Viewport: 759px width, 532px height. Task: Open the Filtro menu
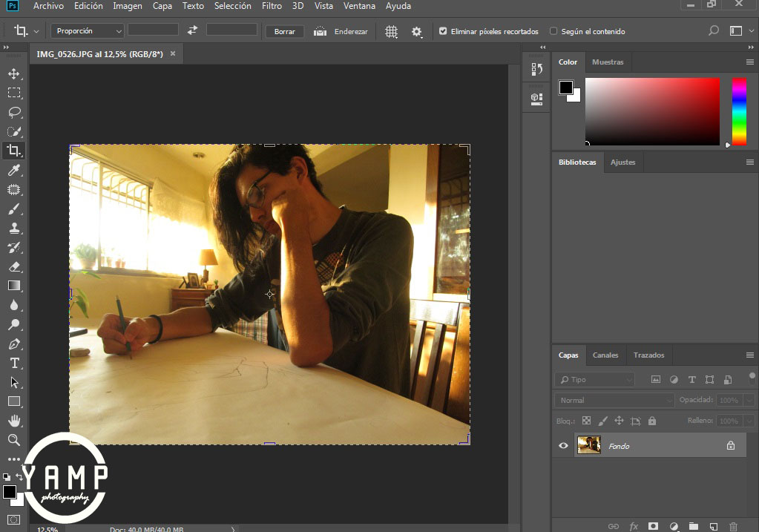[x=272, y=6]
